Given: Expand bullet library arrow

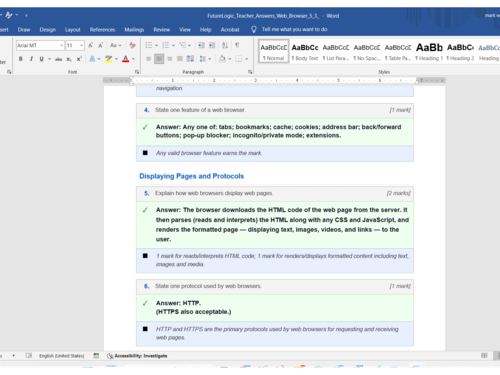Looking at the screenshot, I should pos(156,45).
